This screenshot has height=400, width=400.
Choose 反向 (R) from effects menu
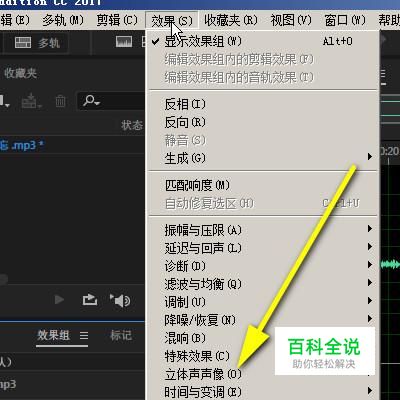coord(263,122)
